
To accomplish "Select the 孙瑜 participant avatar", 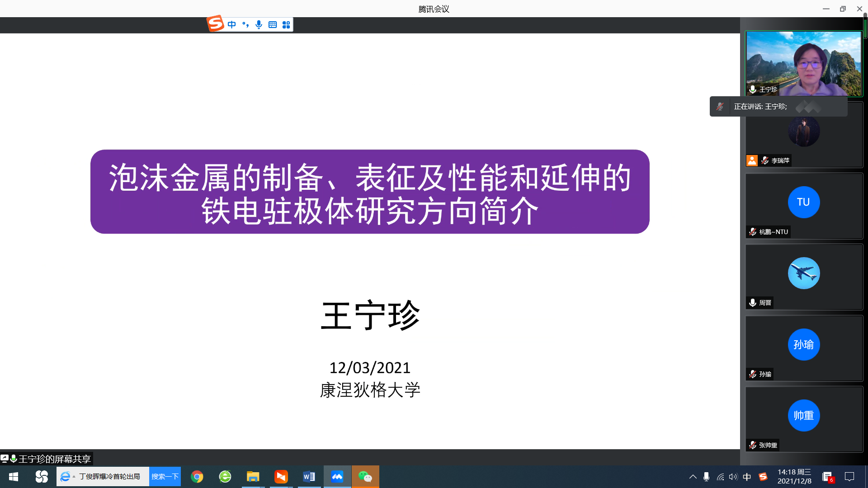I will pyautogui.click(x=803, y=344).
